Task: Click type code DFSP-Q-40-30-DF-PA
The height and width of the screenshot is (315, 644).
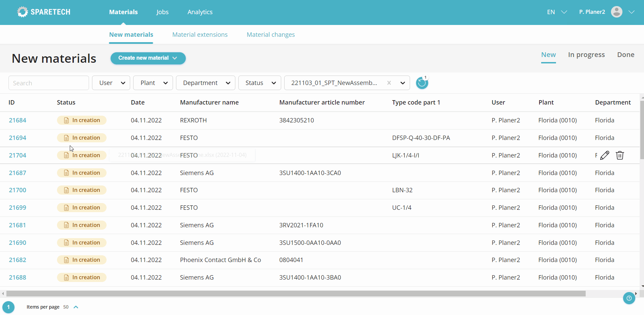Action: coord(421,138)
